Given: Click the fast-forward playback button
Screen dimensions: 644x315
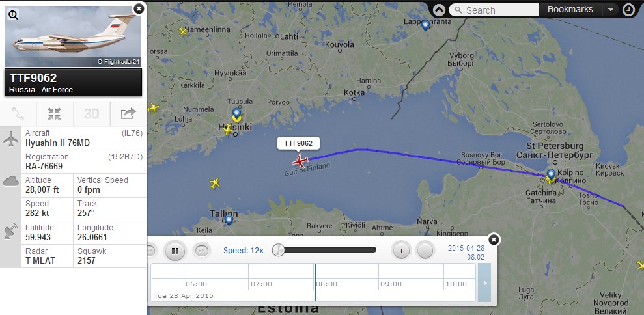Looking at the screenshot, I should [x=202, y=251].
